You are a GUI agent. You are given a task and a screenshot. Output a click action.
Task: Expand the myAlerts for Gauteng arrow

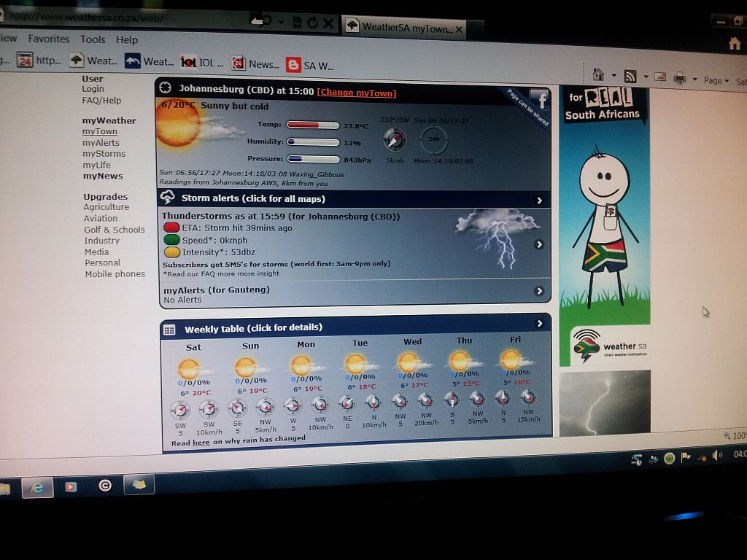coord(539,291)
